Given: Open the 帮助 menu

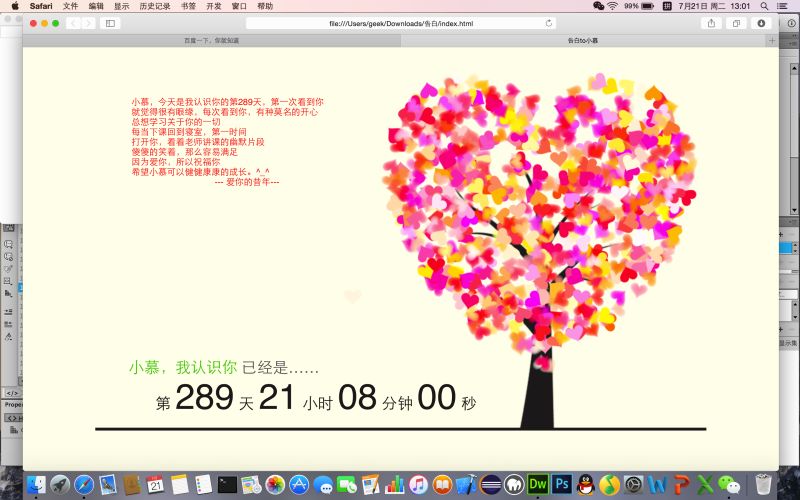Looking at the screenshot, I should [265, 6].
